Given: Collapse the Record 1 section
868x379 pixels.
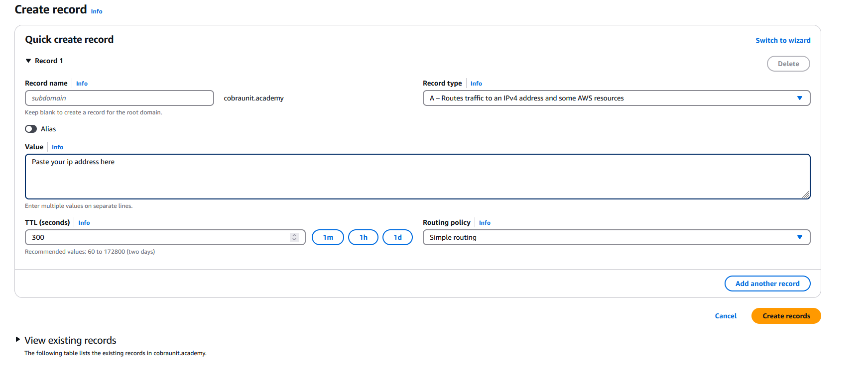Looking at the screenshot, I should pos(28,61).
